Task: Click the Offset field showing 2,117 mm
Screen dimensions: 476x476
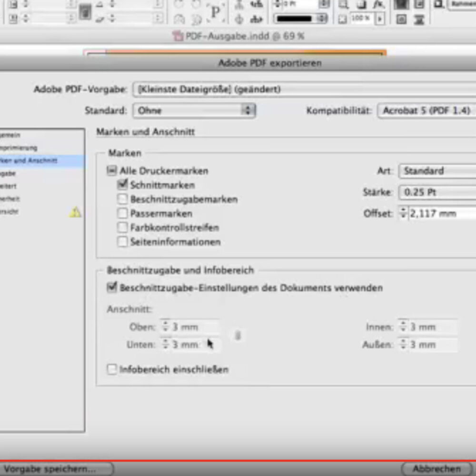Action: (x=442, y=213)
